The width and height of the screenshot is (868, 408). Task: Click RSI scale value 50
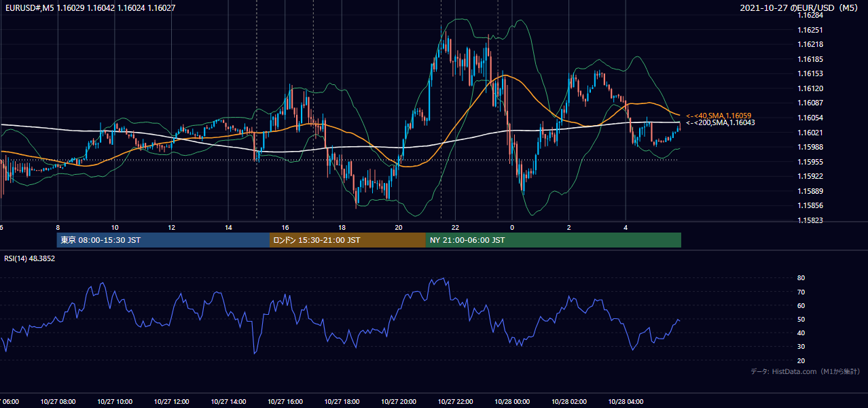pos(801,320)
